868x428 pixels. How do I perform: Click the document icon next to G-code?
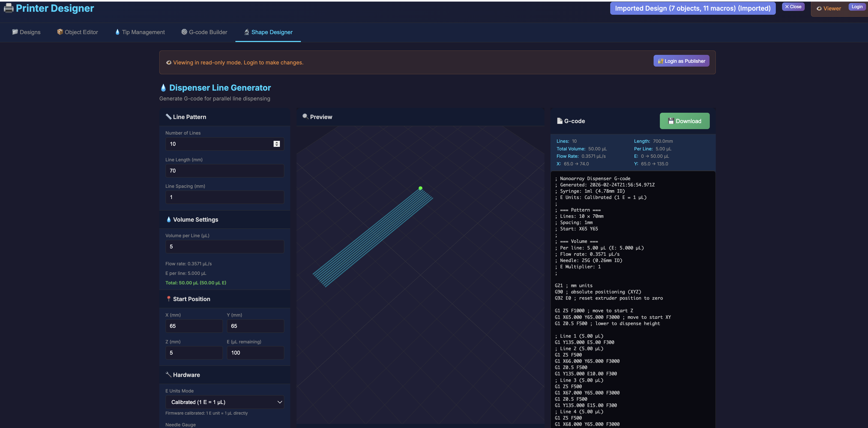pos(559,121)
